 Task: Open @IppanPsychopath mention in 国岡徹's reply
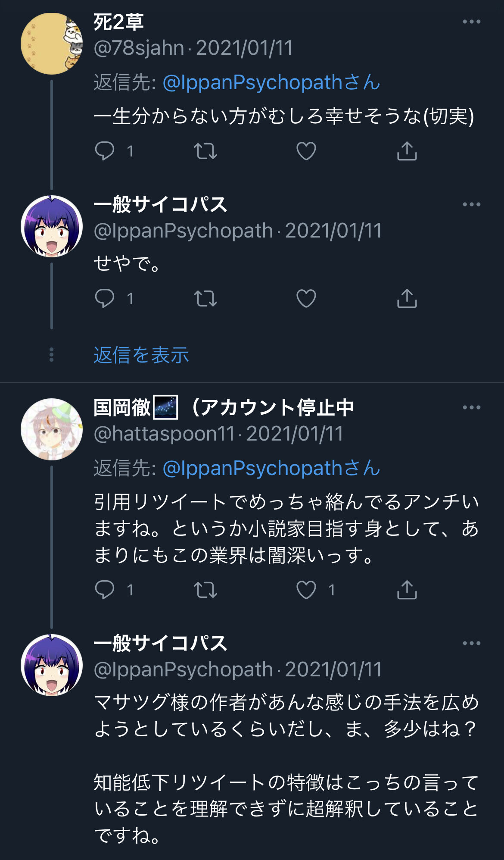pyautogui.click(x=271, y=468)
